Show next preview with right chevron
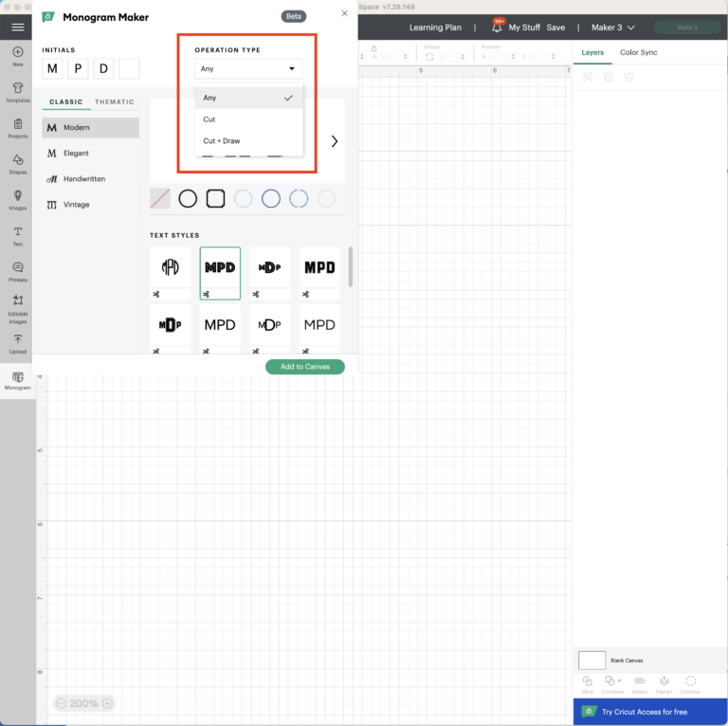The image size is (728, 726). [334, 141]
